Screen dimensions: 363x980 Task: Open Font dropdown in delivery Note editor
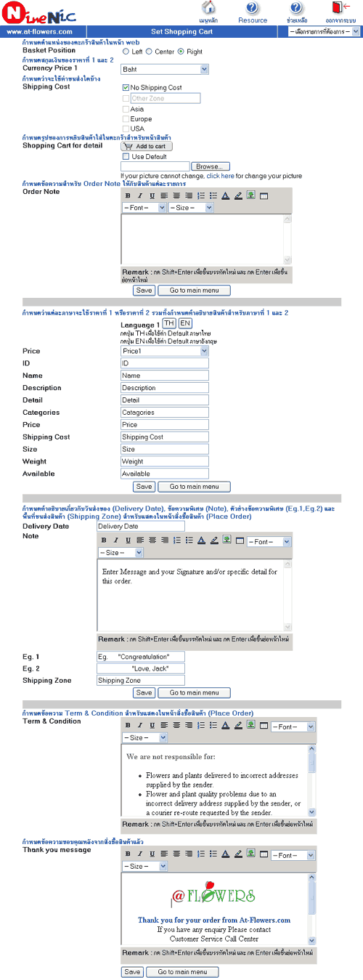click(x=269, y=541)
